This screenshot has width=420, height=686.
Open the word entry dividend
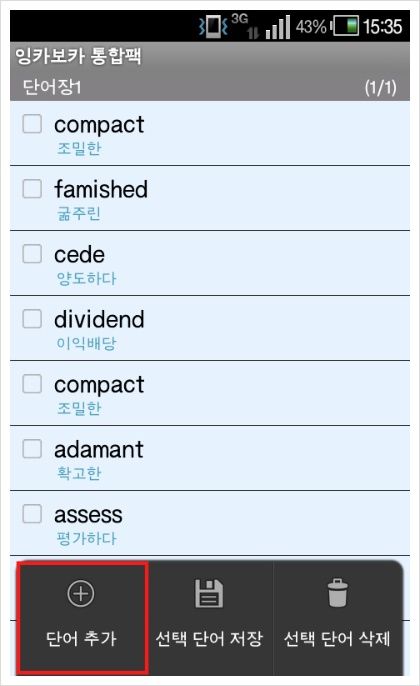[210, 329]
